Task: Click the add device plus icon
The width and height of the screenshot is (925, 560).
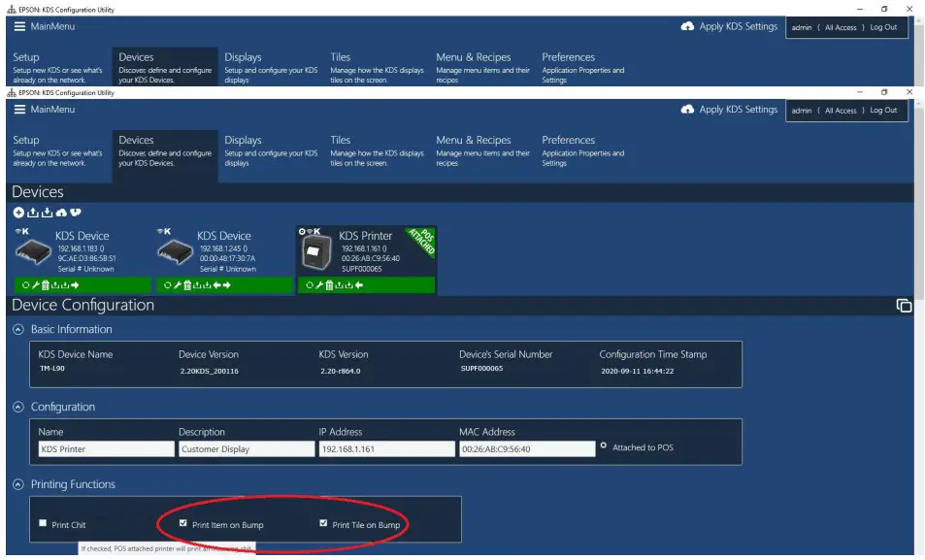Action: pos(18,213)
